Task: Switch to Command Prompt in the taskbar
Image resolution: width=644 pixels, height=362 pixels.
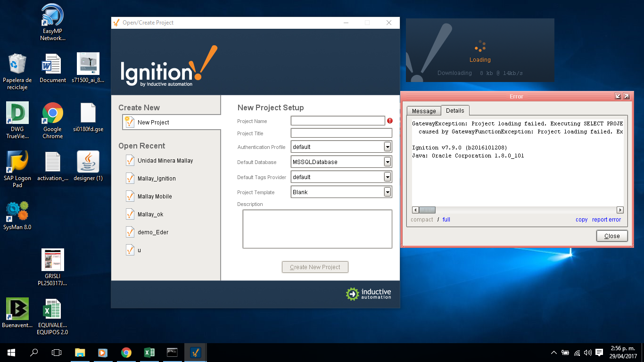Action: (172, 353)
